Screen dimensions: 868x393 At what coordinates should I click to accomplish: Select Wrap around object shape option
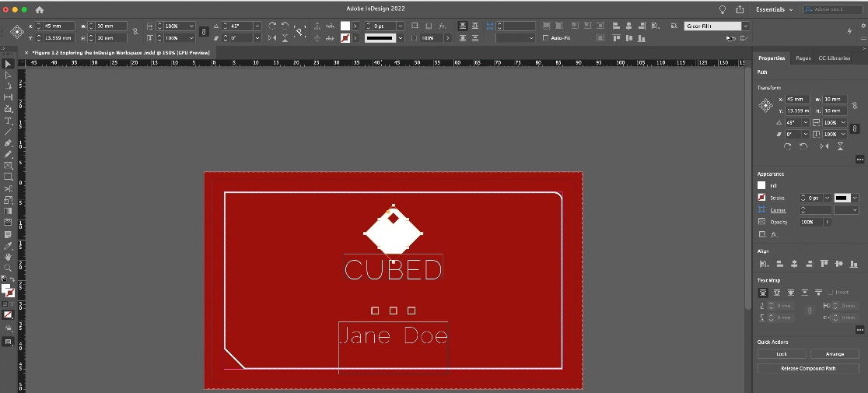click(790, 293)
